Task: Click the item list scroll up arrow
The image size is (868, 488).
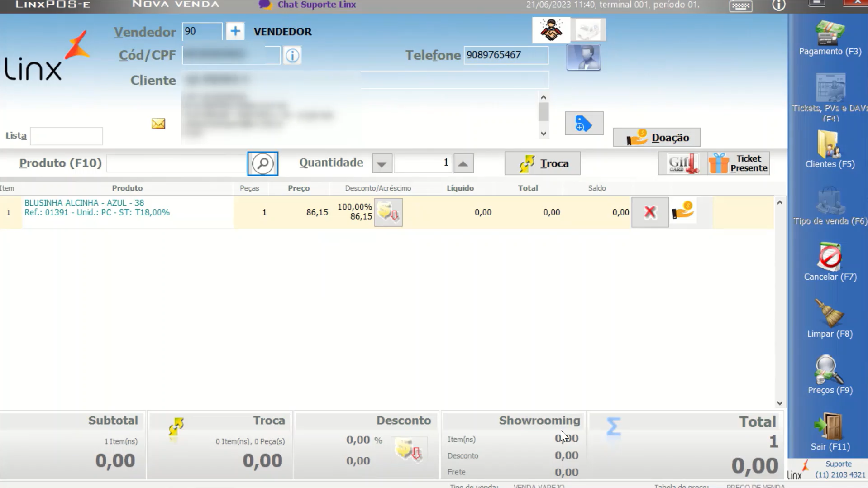Action: [x=780, y=203]
